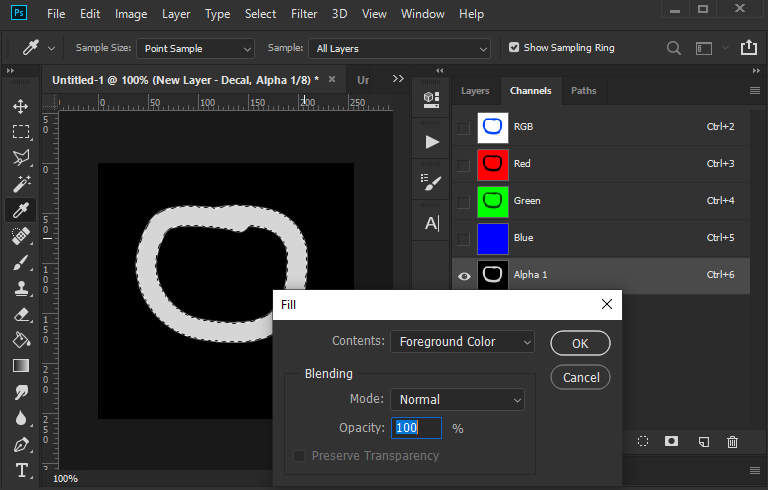768x490 pixels.
Task: Select the Magic Wand tool
Action: point(21,184)
